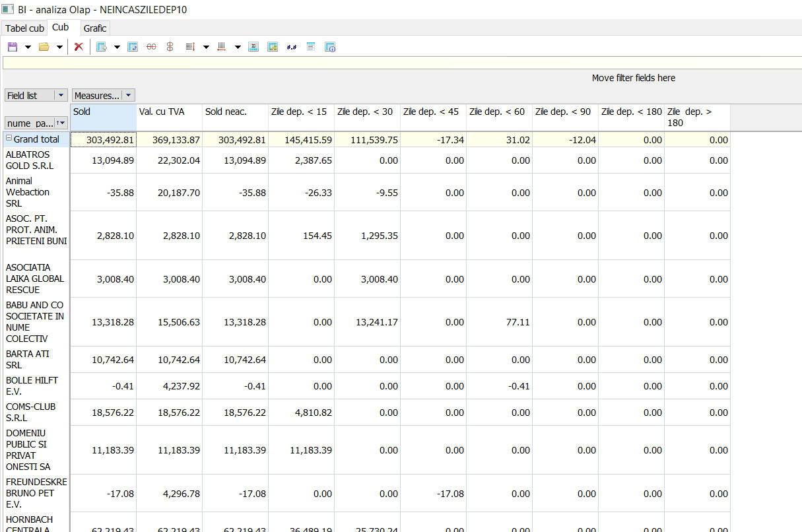Click the colored grid icon in the toolbar
Screen dimensions: 802x532
tap(273, 47)
